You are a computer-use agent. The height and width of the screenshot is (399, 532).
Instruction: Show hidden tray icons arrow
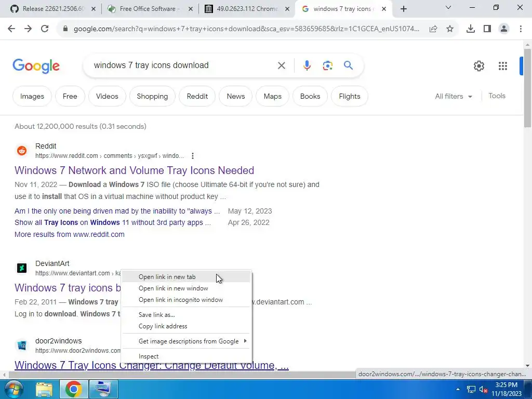coord(458,389)
